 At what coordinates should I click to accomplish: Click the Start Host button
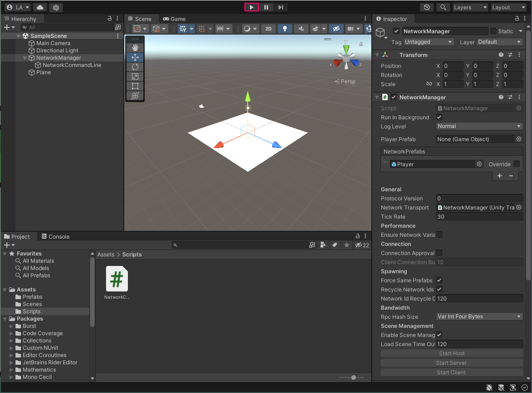451,353
